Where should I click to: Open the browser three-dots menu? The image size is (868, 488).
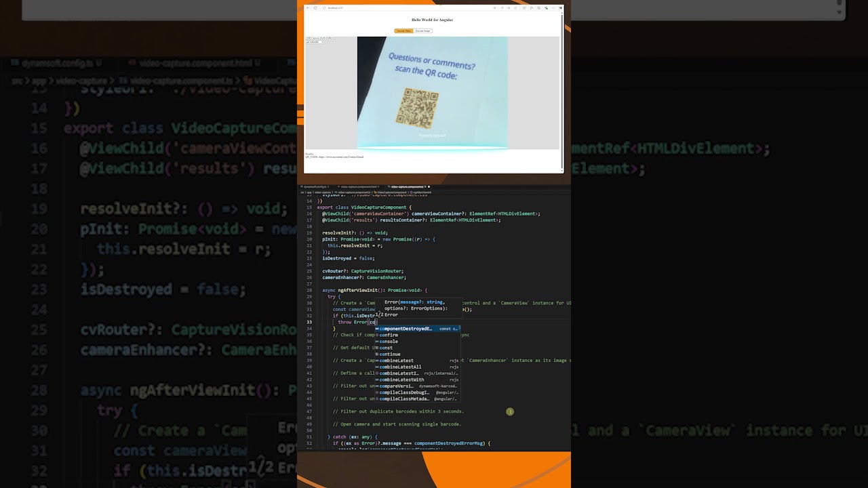[554, 8]
